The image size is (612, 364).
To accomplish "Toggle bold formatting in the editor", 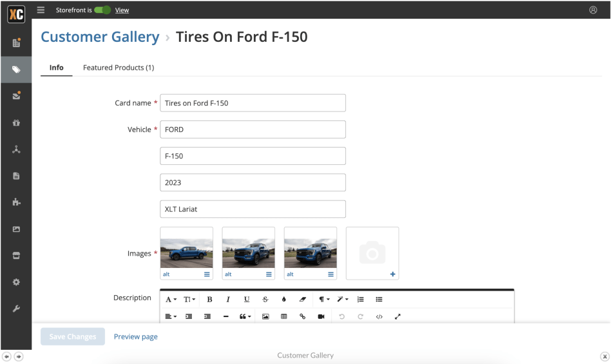I will pyautogui.click(x=209, y=300).
